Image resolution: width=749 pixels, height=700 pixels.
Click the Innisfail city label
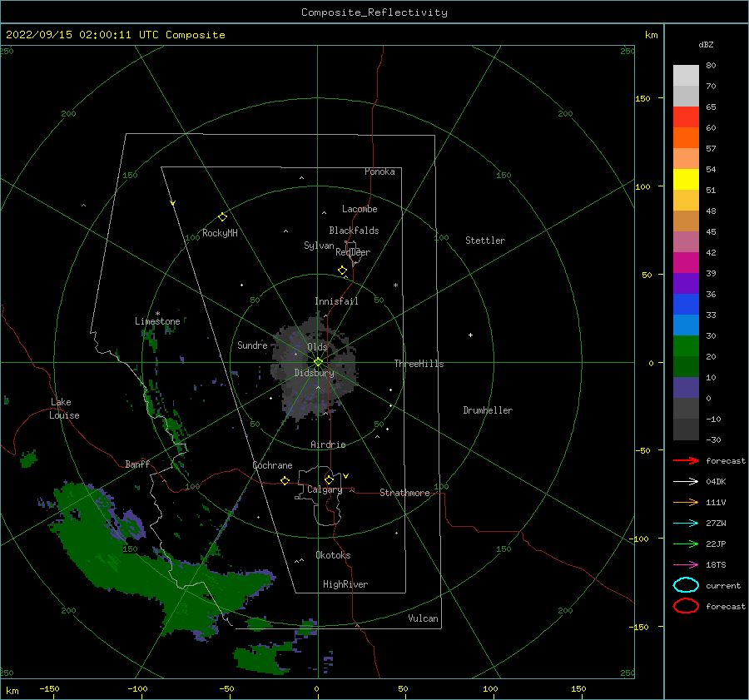[336, 301]
